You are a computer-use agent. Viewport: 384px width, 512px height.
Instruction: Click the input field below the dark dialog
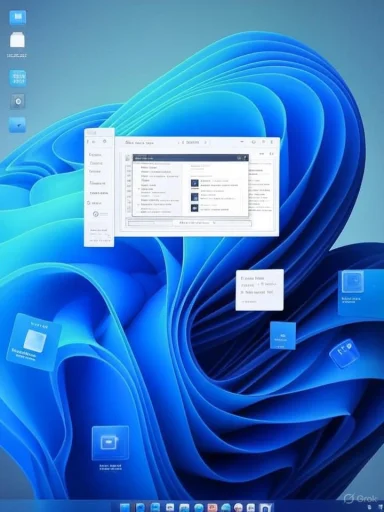(189, 223)
